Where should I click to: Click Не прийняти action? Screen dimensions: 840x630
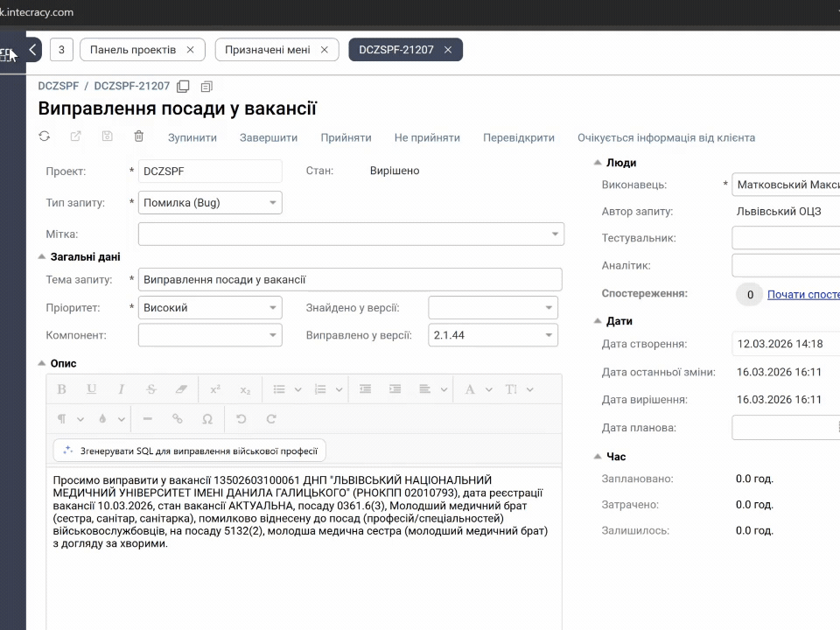coord(427,137)
